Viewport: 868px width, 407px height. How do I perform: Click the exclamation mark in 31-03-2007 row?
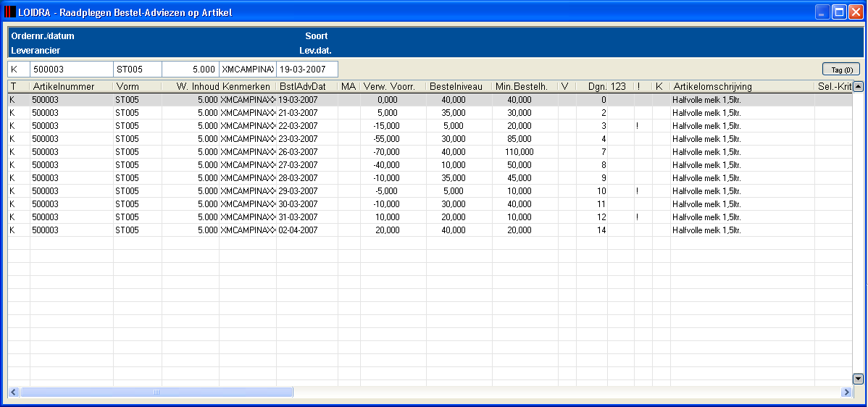638,217
